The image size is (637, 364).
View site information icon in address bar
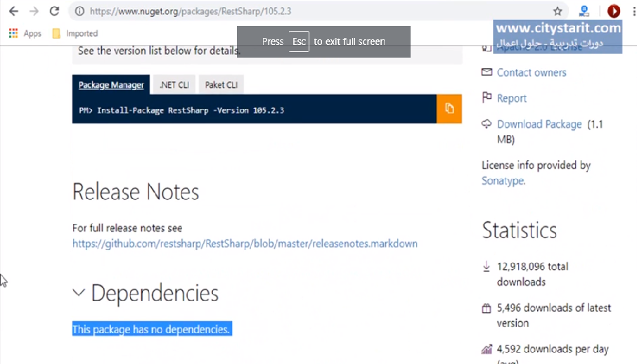click(79, 11)
